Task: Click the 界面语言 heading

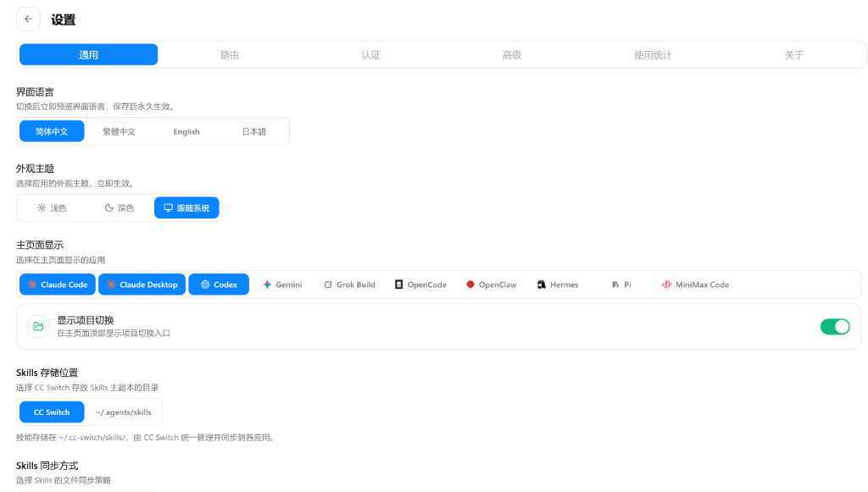Action: point(35,91)
